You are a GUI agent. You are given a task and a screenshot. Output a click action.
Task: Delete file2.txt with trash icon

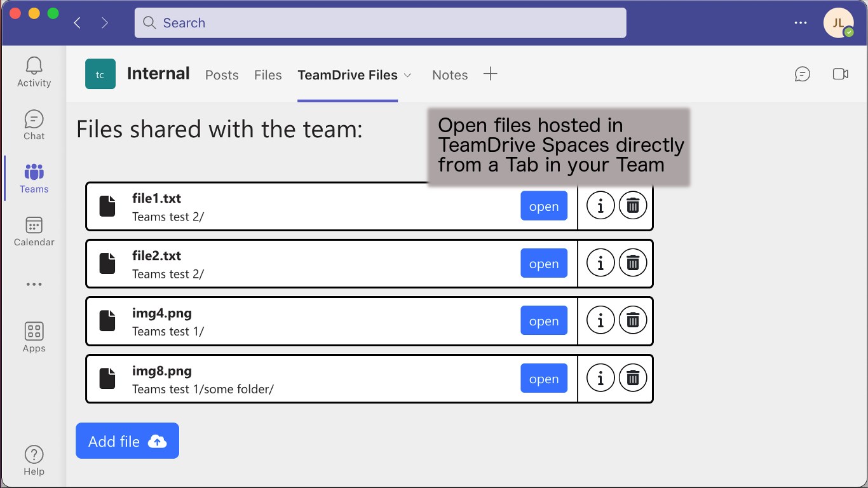coord(633,262)
